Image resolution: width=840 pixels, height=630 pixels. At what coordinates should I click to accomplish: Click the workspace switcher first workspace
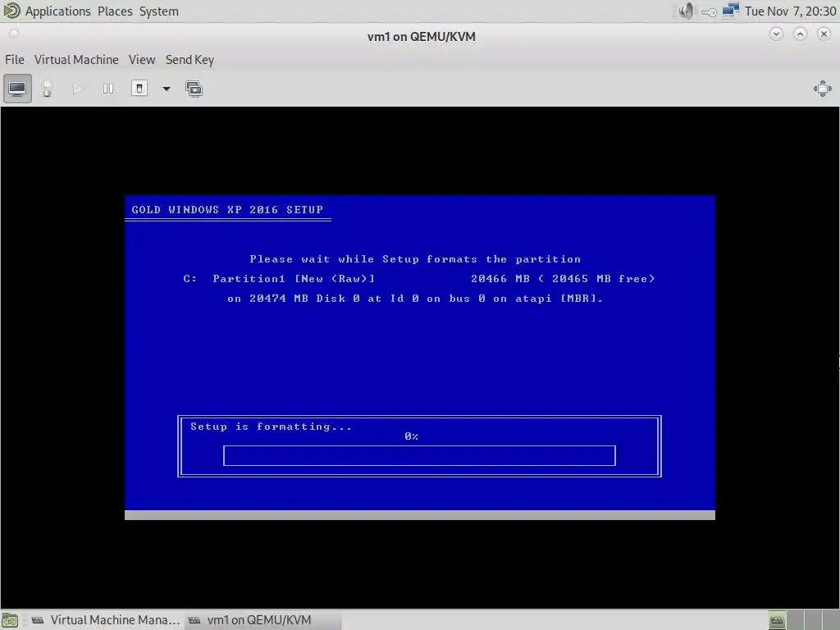[777, 620]
